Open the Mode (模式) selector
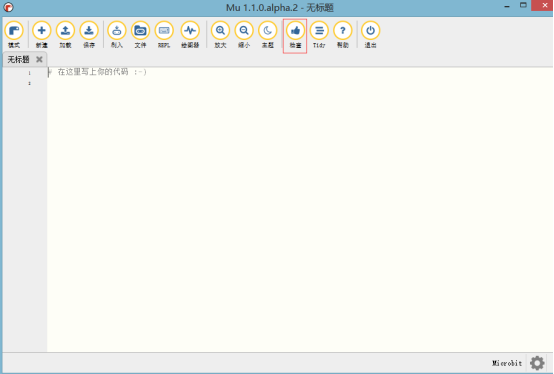The width and height of the screenshot is (554, 374). click(x=14, y=34)
